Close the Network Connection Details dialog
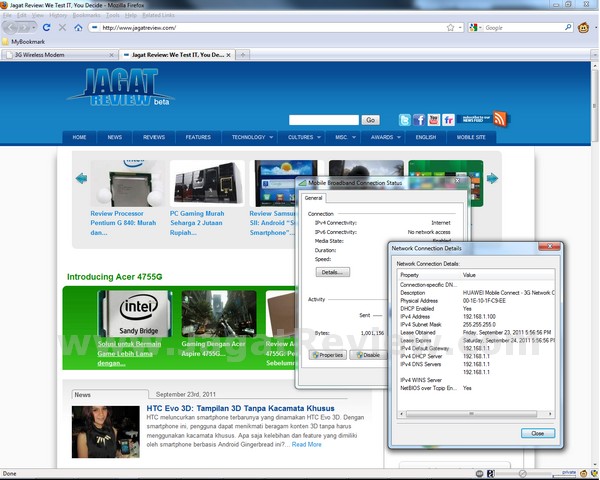Viewport: 600px width, 480px height. click(537, 433)
